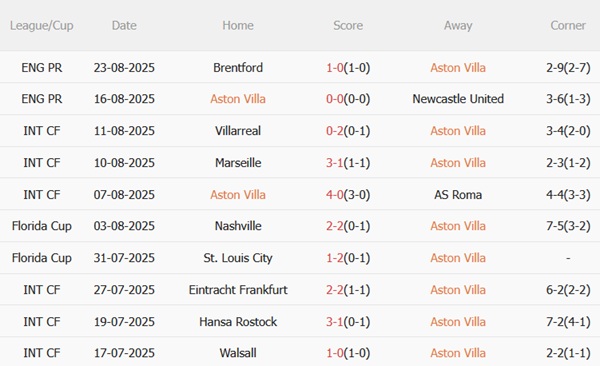Select the Corner column header
This screenshot has height=366, width=600.
[x=568, y=26]
